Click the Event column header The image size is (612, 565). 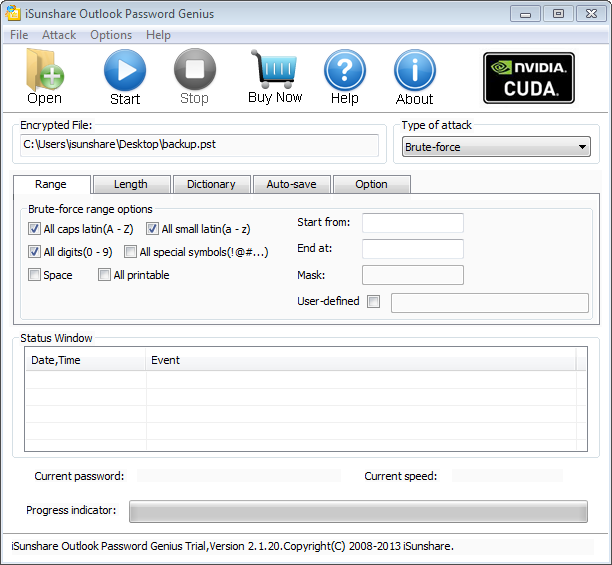point(361,360)
